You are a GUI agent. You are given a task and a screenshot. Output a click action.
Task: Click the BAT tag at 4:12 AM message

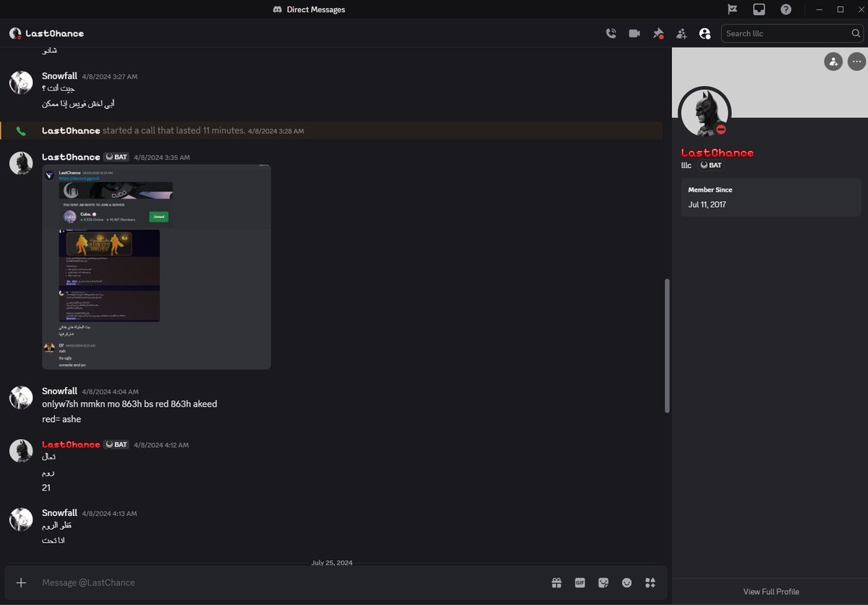[x=116, y=444]
